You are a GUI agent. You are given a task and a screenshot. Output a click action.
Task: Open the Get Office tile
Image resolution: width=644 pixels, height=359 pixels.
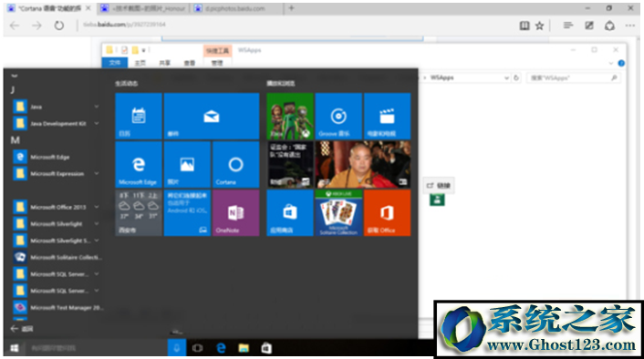(x=387, y=212)
